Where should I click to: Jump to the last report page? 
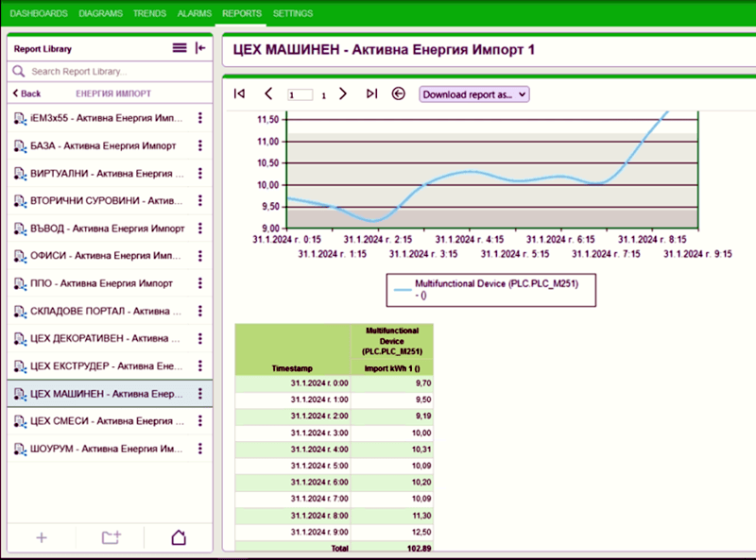coord(371,93)
